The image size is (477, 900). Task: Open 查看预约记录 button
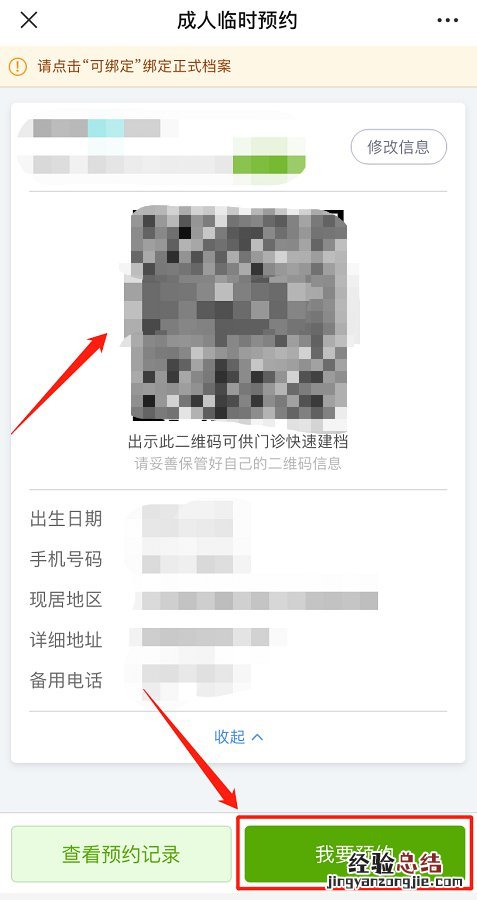pos(121,854)
